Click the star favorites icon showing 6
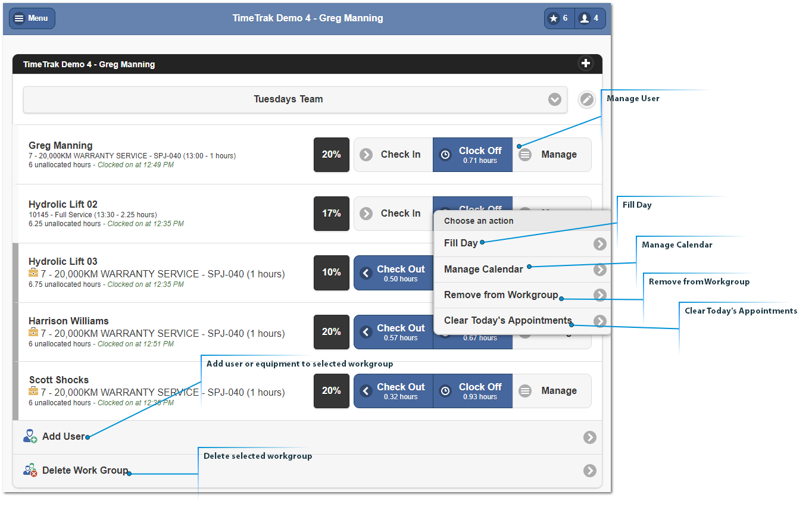This screenshot has width=812, height=507. (559, 18)
